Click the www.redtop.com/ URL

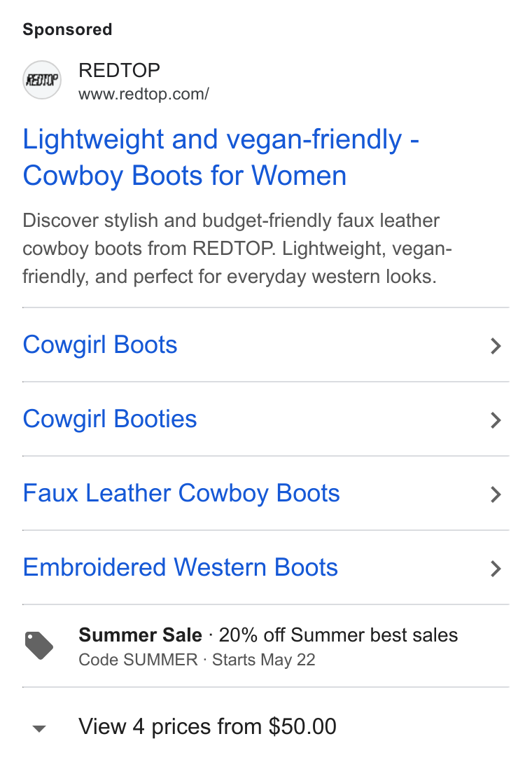point(143,94)
